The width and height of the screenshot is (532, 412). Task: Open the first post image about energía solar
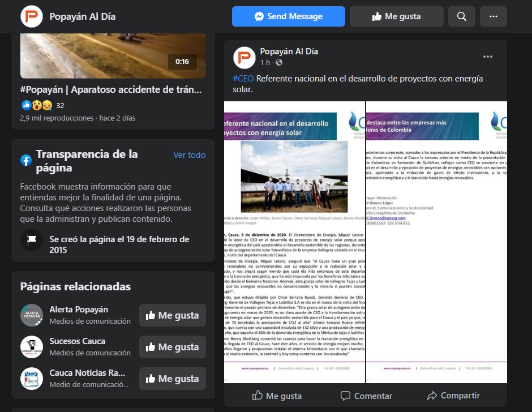[x=294, y=242]
